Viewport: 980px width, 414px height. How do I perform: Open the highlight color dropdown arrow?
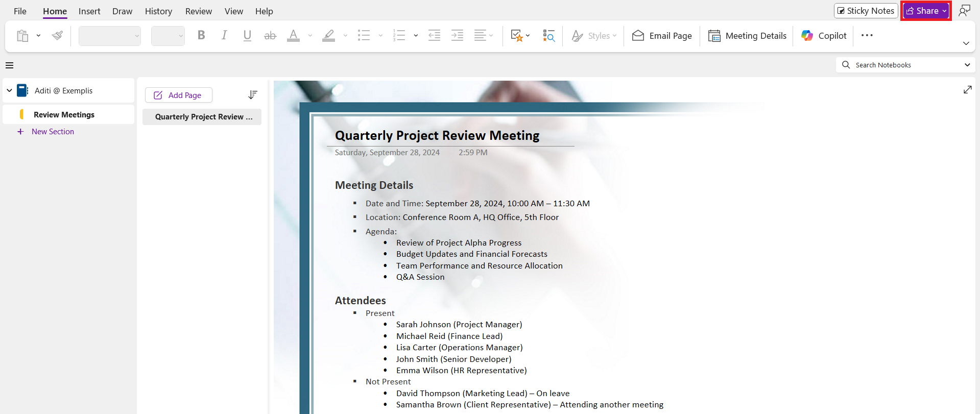(345, 36)
